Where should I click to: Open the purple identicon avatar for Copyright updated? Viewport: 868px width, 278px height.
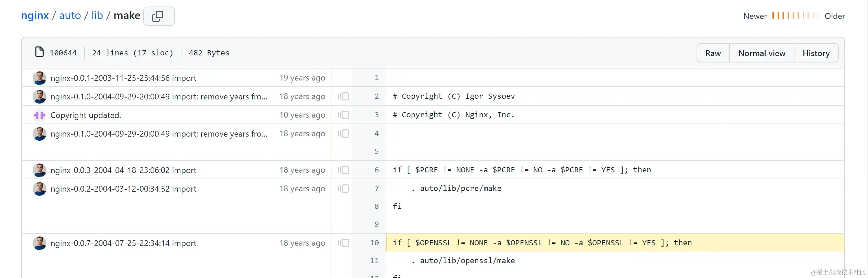[x=40, y=115]
